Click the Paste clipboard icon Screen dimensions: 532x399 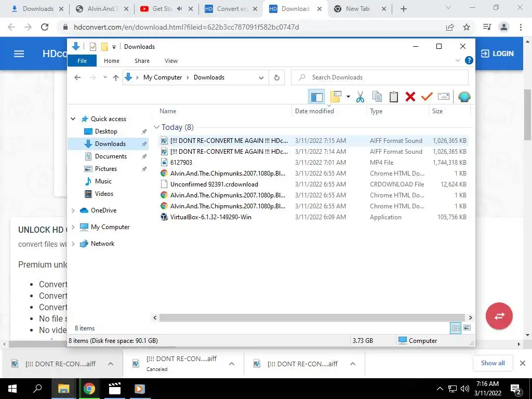pos(394,97)
